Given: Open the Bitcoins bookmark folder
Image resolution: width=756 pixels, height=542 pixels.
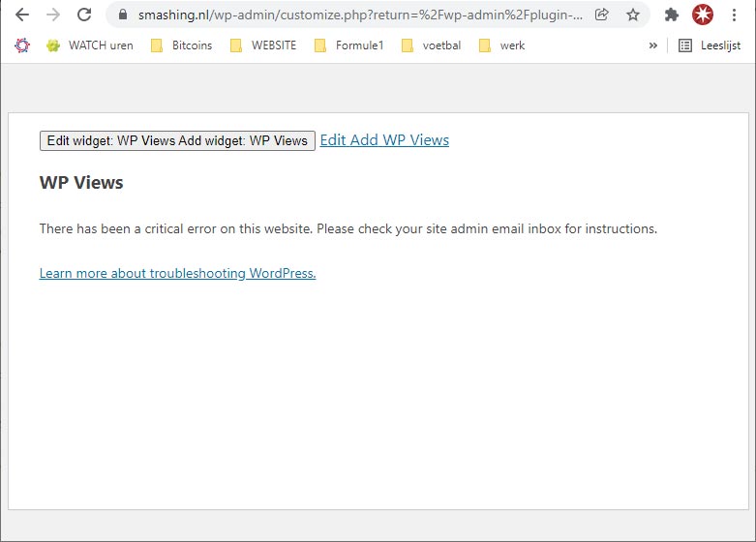Looking at the screenshot, I should (182, 45).
